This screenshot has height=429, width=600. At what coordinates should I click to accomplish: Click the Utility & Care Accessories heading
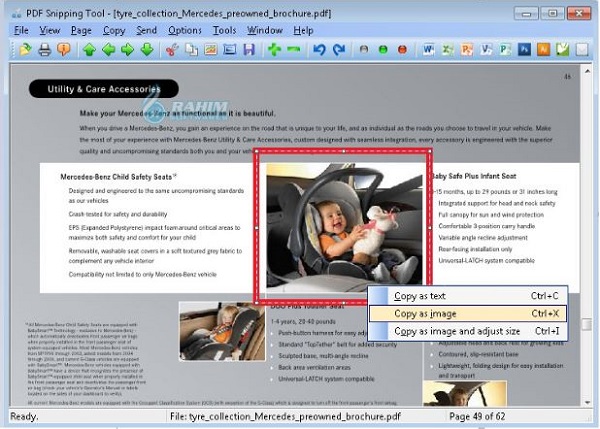click(104, 89)
